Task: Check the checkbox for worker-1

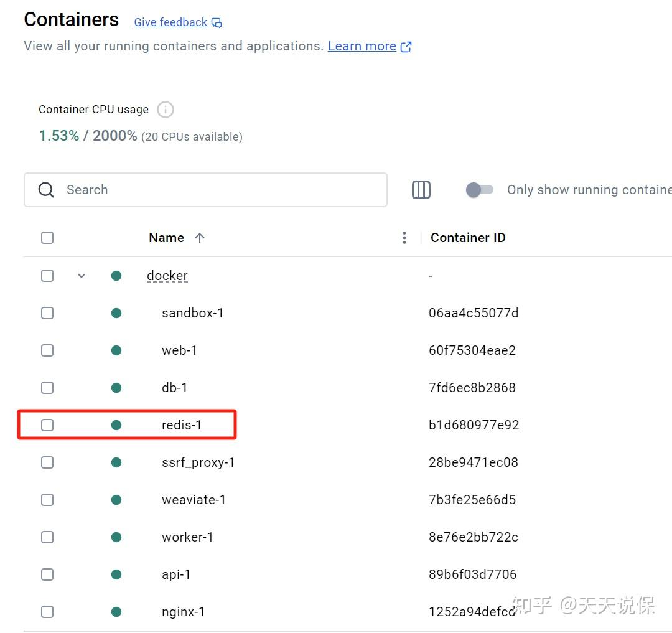Action: click(47, 537)
